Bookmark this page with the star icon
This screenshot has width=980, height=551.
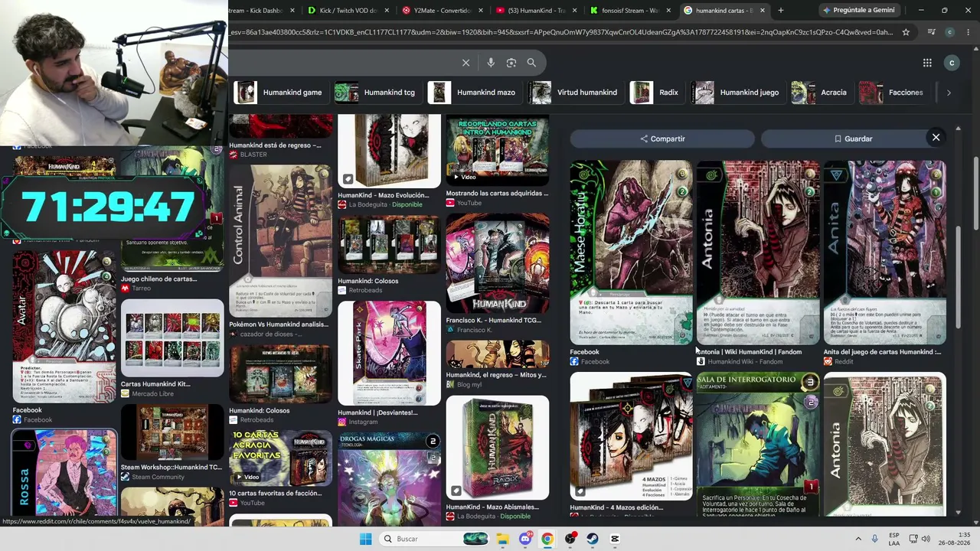click(x=906, y=32)
